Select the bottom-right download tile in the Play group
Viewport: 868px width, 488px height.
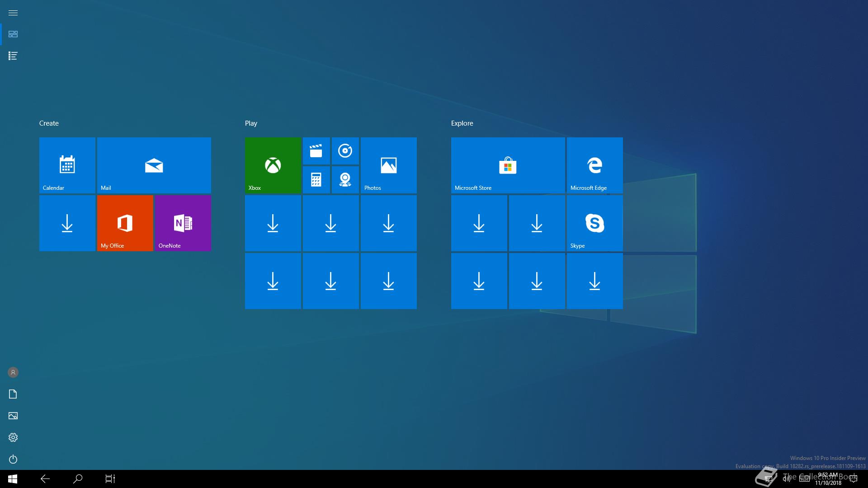point(389,281)
